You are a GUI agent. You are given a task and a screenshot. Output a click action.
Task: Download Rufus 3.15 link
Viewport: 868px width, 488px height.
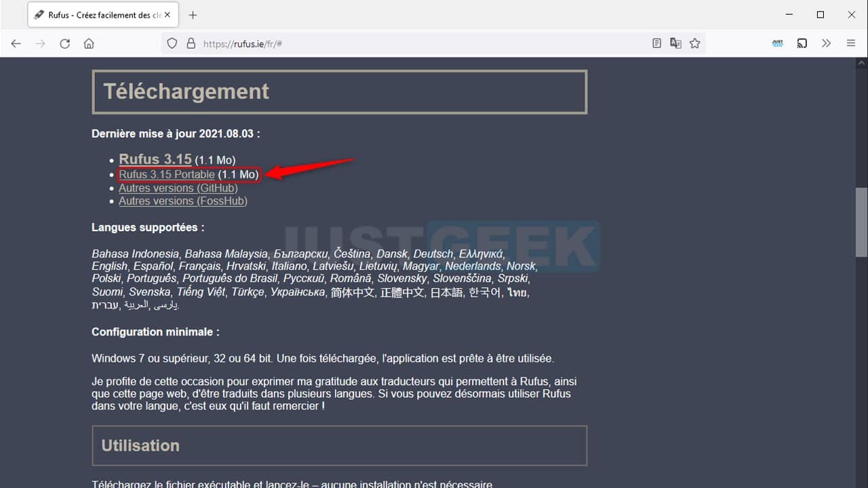pos(155,159)
